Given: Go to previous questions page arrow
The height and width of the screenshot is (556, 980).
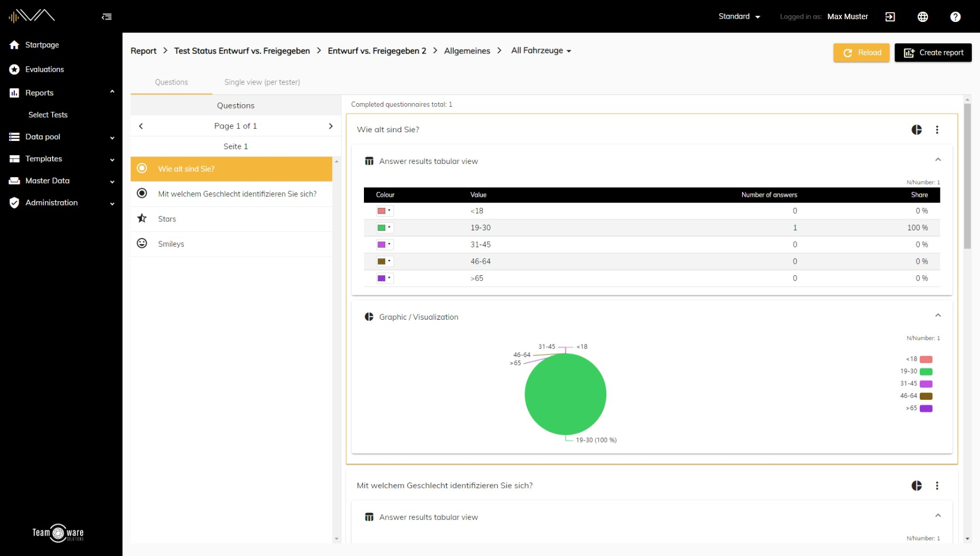Looking at the screenshot, I should click(x=141, y=126).
